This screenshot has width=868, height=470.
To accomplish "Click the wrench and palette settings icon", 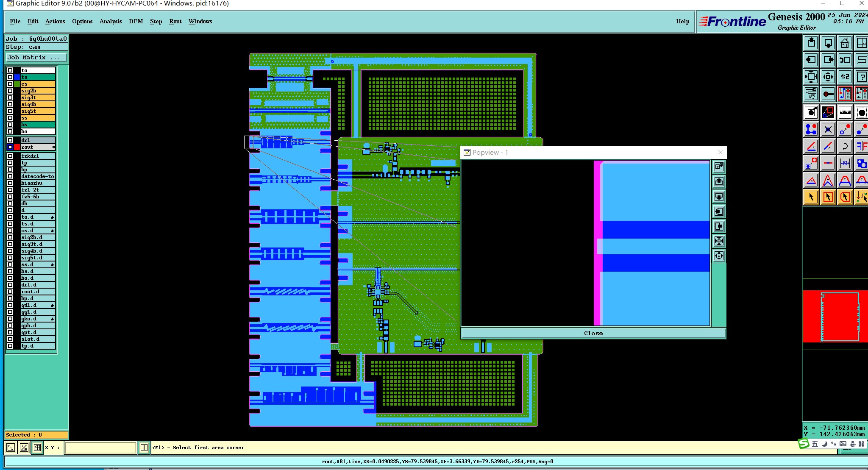I will [x=811, y=93].
